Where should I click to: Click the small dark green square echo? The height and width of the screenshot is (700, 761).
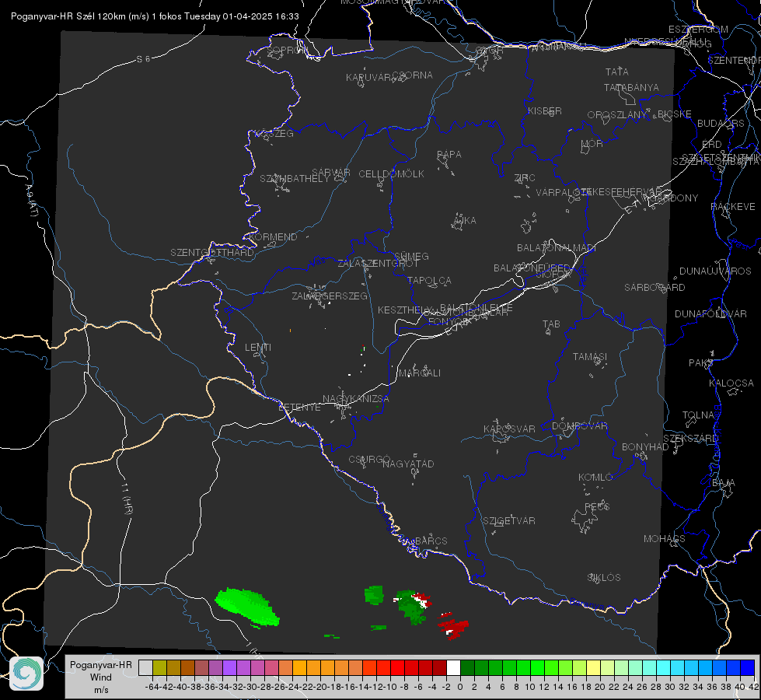374,595
